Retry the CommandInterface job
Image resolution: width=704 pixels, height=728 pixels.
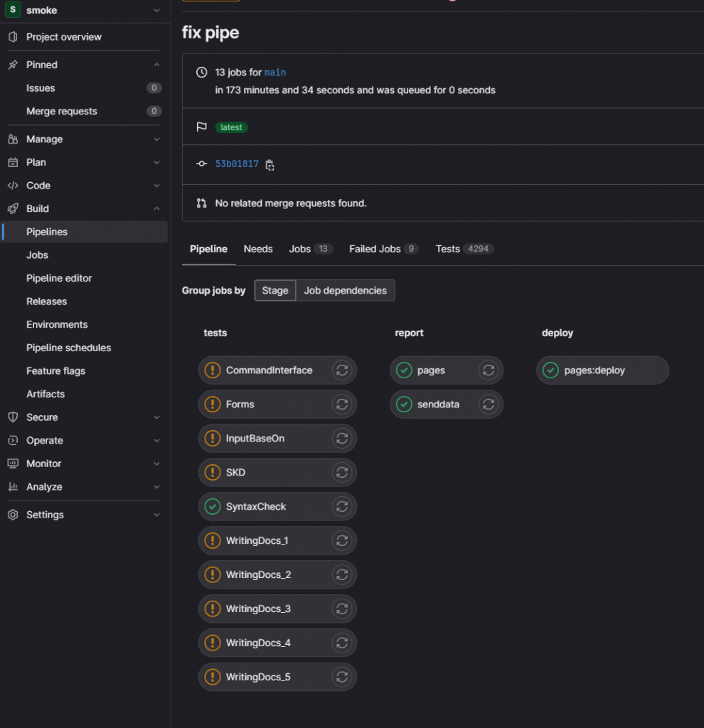(342, 370)
